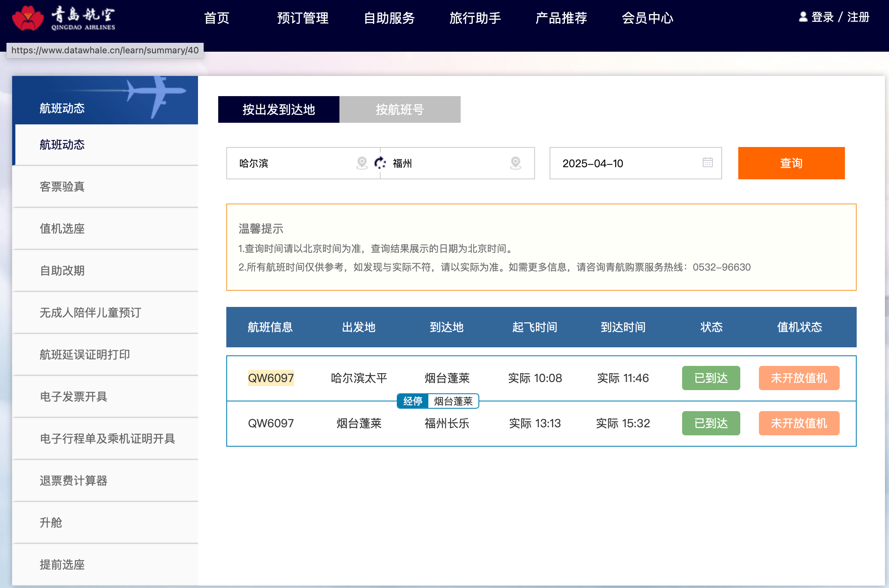Screen dimensions: 889x588
Task: Select 按出发到达地 tab
Action: [x=278, y=109]
